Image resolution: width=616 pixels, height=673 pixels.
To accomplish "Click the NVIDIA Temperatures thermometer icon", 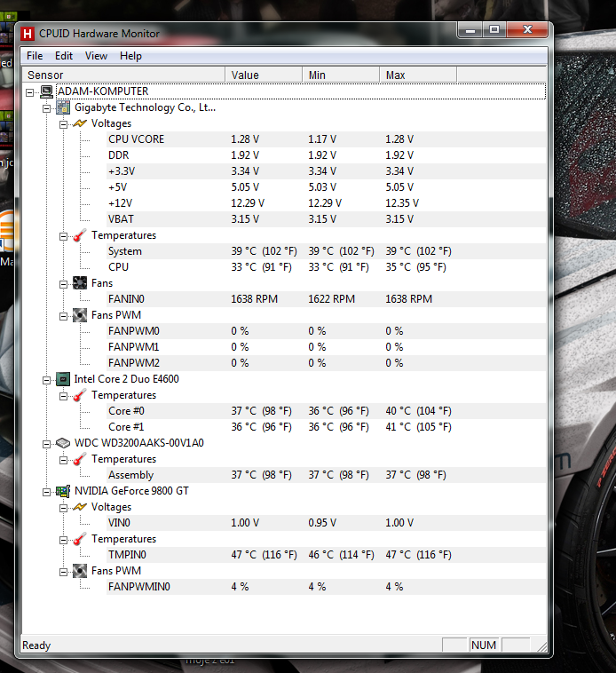I will (80, 539).
